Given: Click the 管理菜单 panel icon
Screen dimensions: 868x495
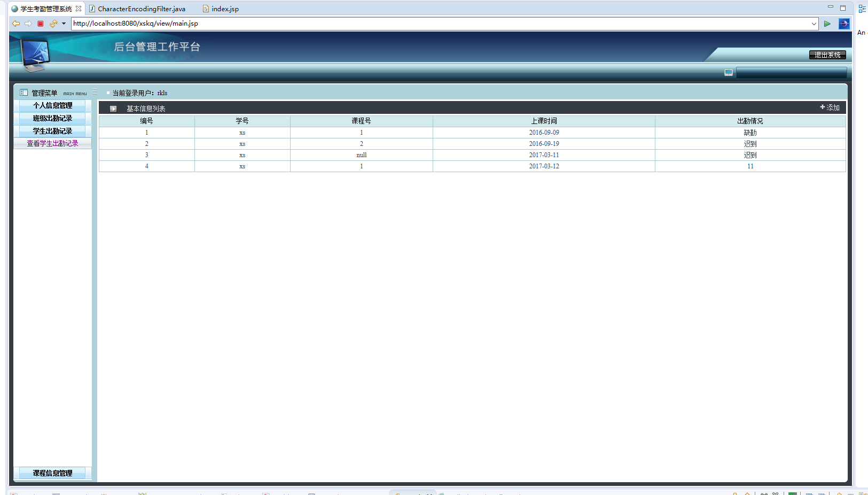Looking at the screenshot, I should pyautogui.click(x=24, y=92).
